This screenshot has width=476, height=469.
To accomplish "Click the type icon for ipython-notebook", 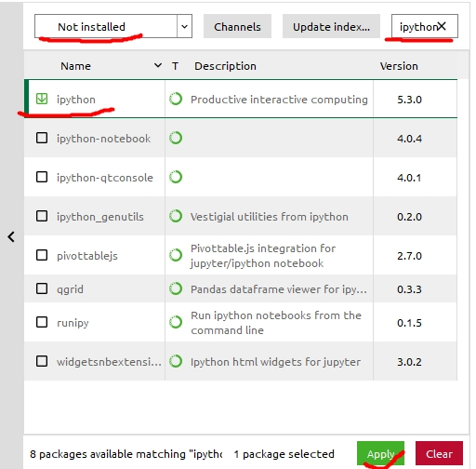I will point(176,138).
